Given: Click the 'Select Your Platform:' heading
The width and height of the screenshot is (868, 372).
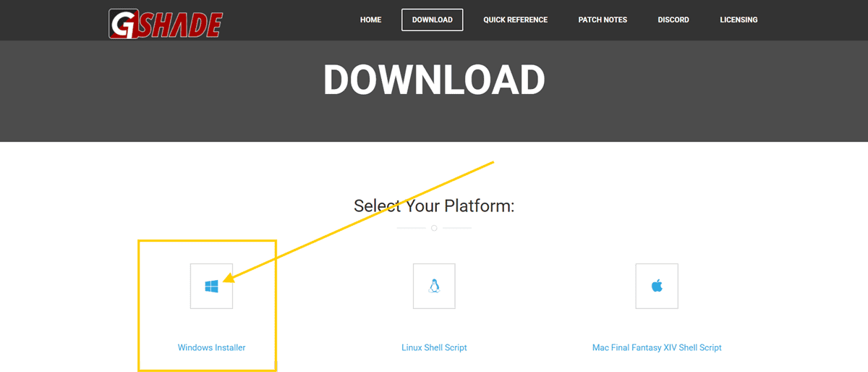Looking at the screenshot, I should click(x=434, y=206).
